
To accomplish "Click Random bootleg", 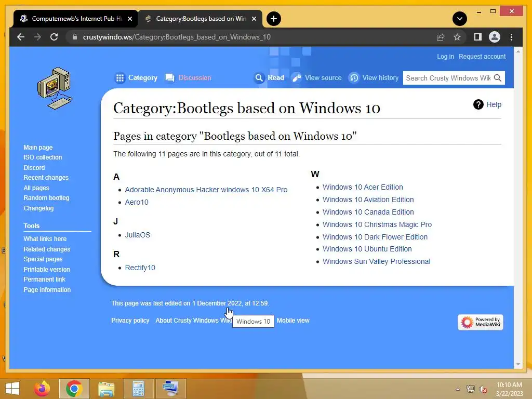I will (46, 198).
